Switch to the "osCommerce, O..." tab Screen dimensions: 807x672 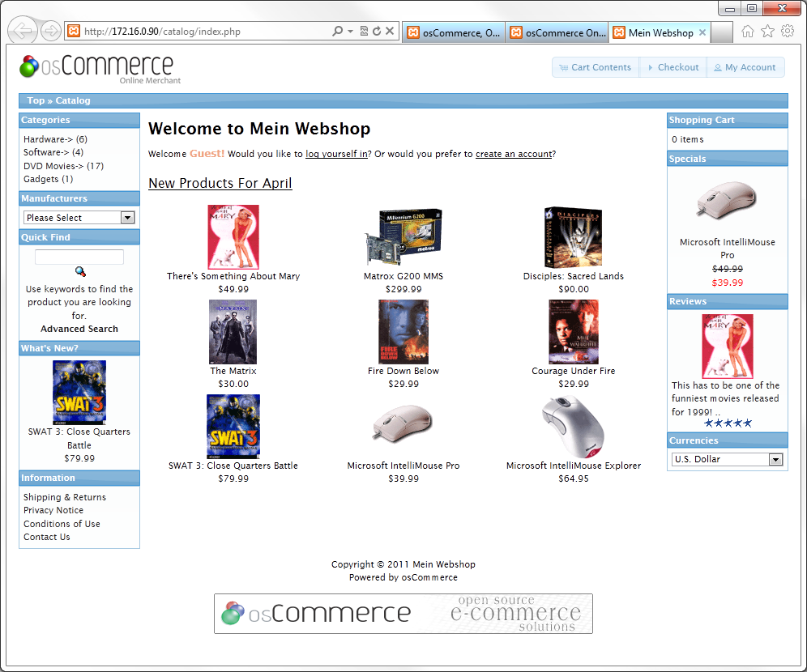[x=454, y=32]
